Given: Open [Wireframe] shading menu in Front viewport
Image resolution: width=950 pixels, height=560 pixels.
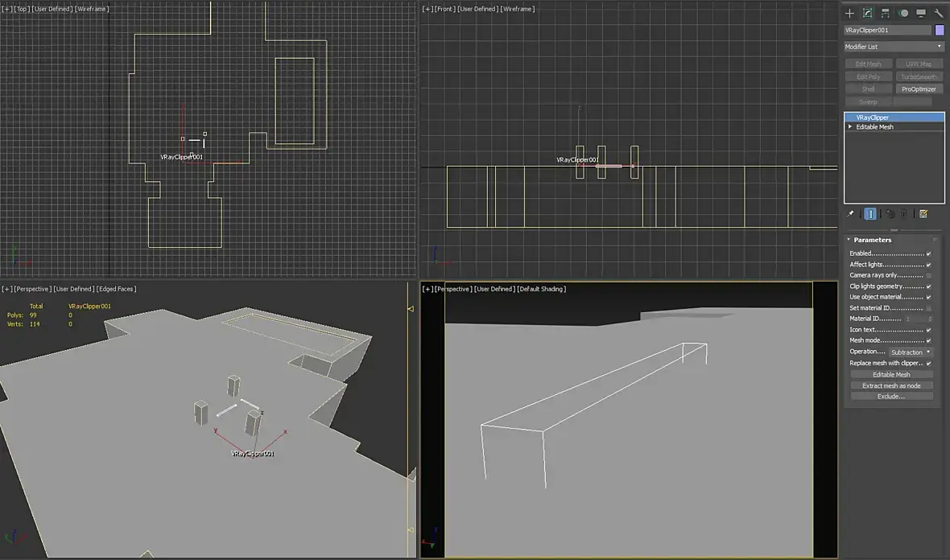Looking at the screenshot, I should 518,9.
